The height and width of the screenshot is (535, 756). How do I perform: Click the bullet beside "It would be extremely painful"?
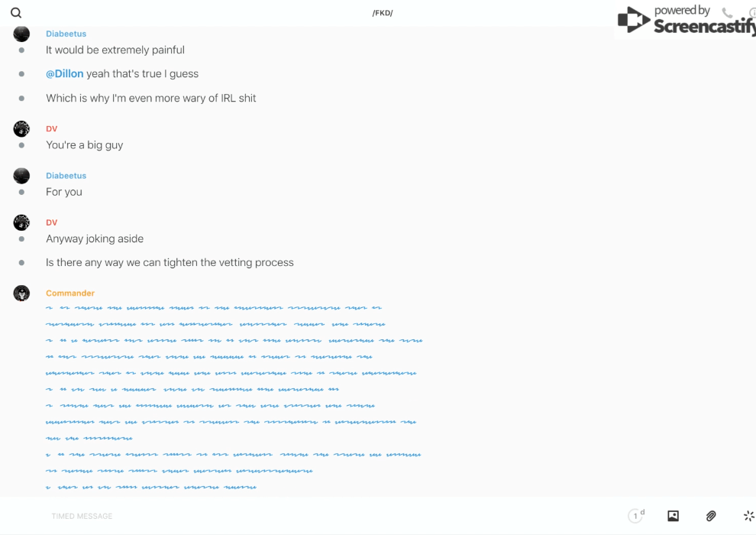pyautogui.click(x=21, y=50)
